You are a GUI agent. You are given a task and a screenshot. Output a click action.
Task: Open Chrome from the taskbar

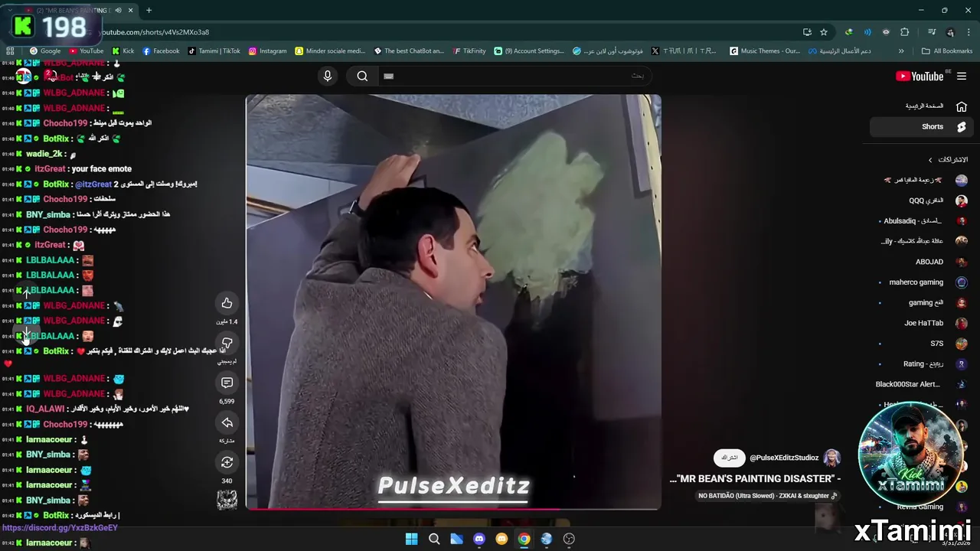[x=524, y=539]
